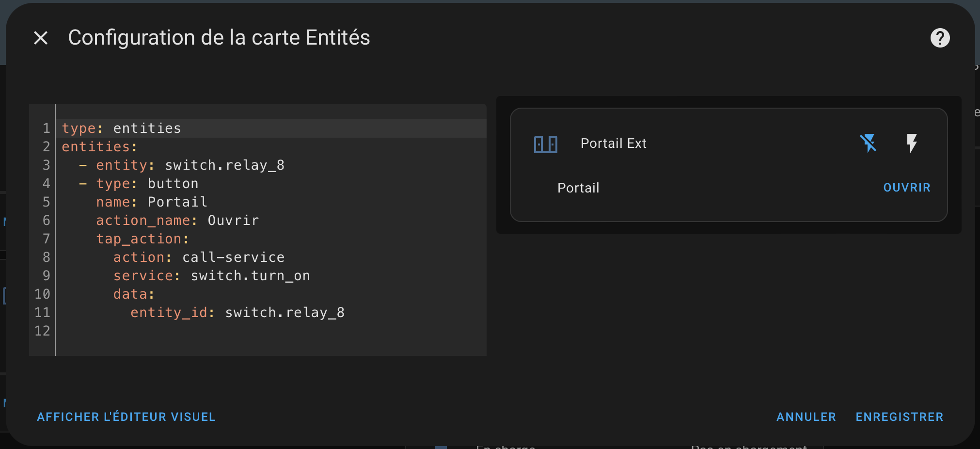Image resolution: width=980 pixels, height=449 pixels.
Task: Select the Portail Ext entity name
Action: [x=614, y=144]
